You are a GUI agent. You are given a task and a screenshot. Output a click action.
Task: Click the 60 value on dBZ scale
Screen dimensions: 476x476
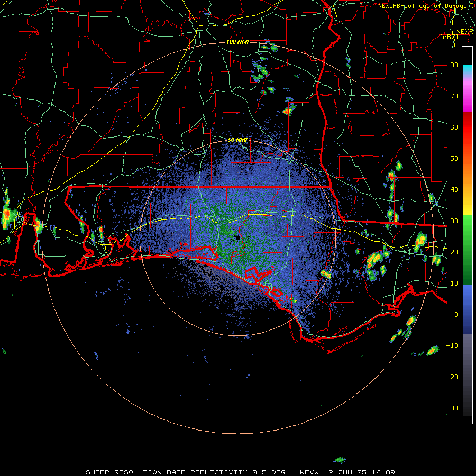pyautogui.click(x=454, y=127)
